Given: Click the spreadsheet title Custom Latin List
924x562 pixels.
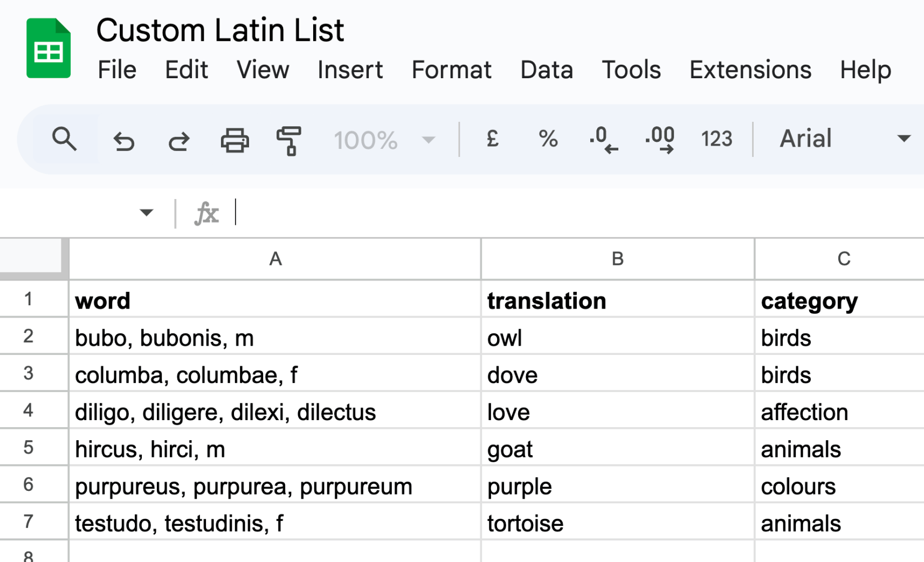Looking at the screenshot, I should [221, 30].
